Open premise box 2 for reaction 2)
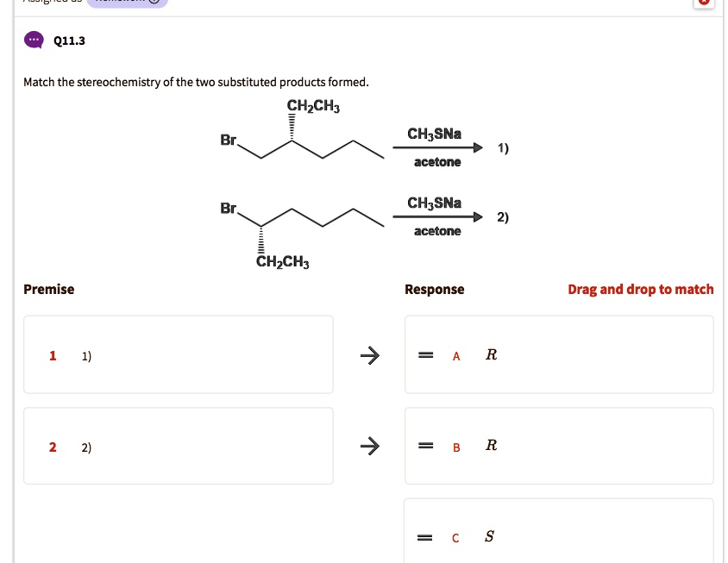This screenshot has height=563, width=728. pyautogui.click(x=178, y=446)
